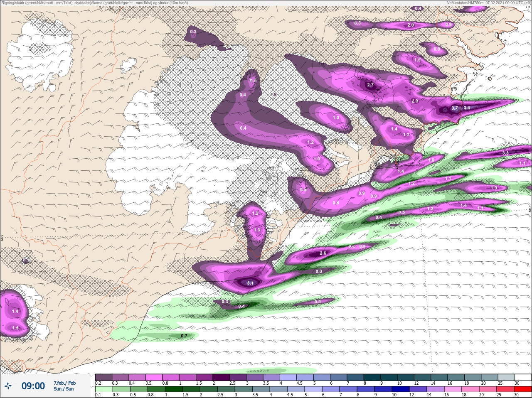The height and width of the screenshot is (398, 532).
Task: Click top-row legend swatch between 0.5 and 0.8
Action: pos(154,377)
